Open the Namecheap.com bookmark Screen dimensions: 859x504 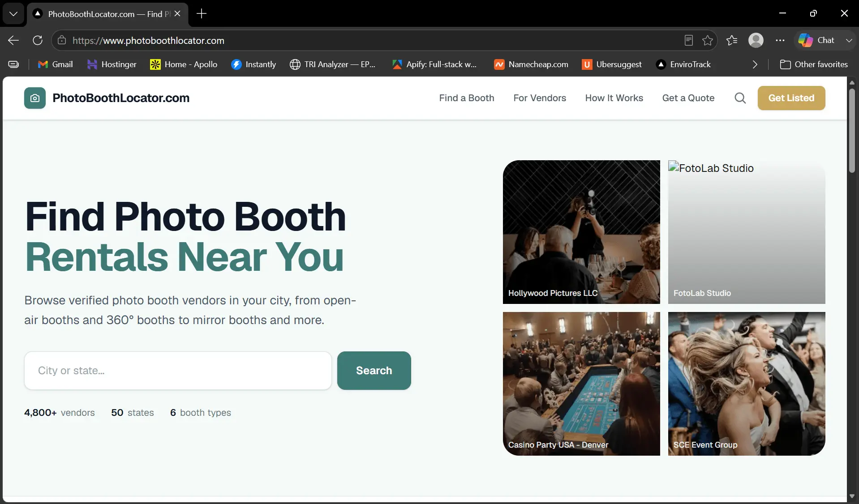(531, 64)
